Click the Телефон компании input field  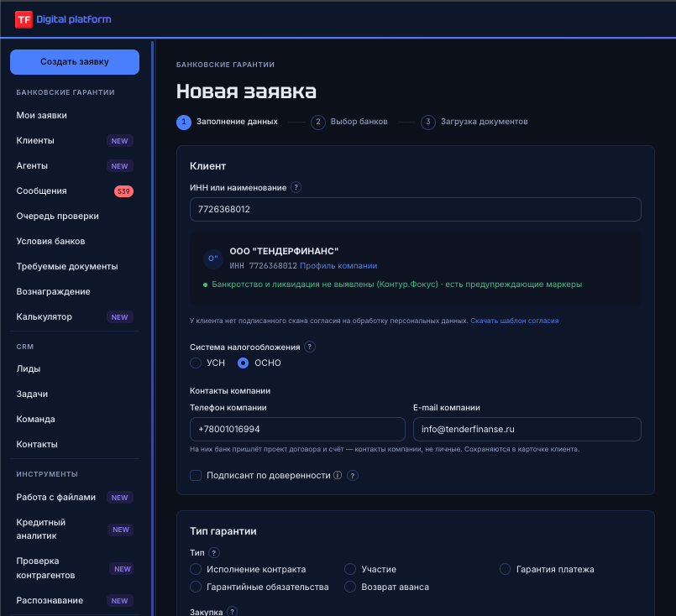[297, 429]
